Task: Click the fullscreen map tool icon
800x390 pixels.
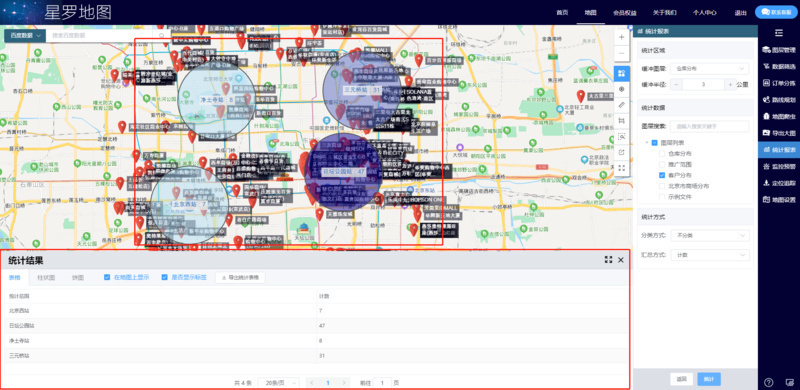Action: point(621,168)
